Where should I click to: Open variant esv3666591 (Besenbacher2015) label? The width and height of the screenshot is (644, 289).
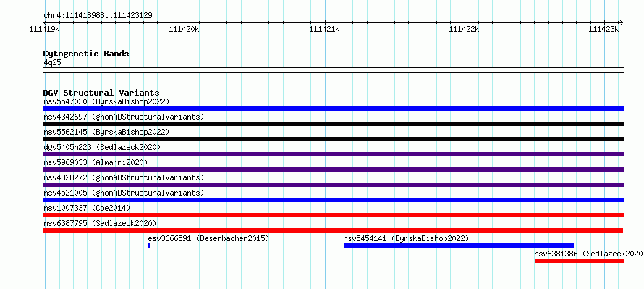[208, 238]
